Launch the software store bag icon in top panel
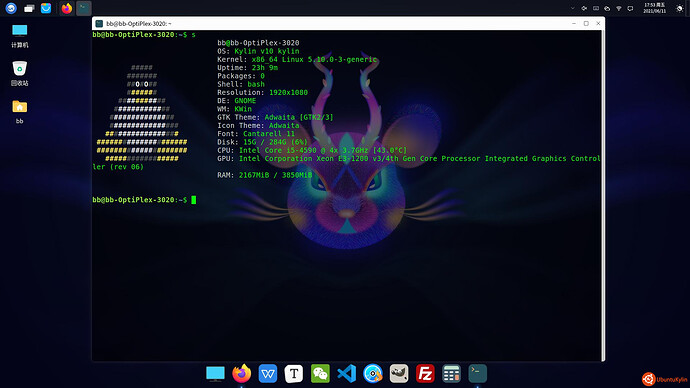Viewport: 690px width, 388px height. click(x=46, y=8)
